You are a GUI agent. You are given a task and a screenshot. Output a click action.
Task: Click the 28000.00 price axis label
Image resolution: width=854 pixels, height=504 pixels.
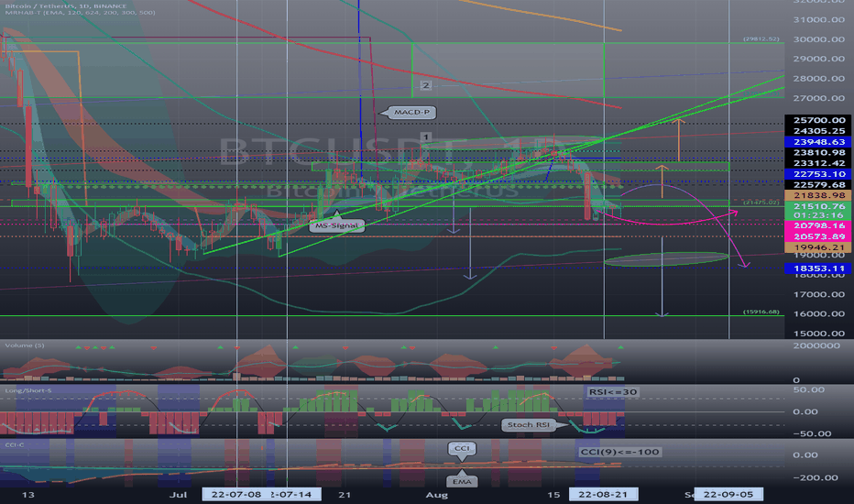819,79
